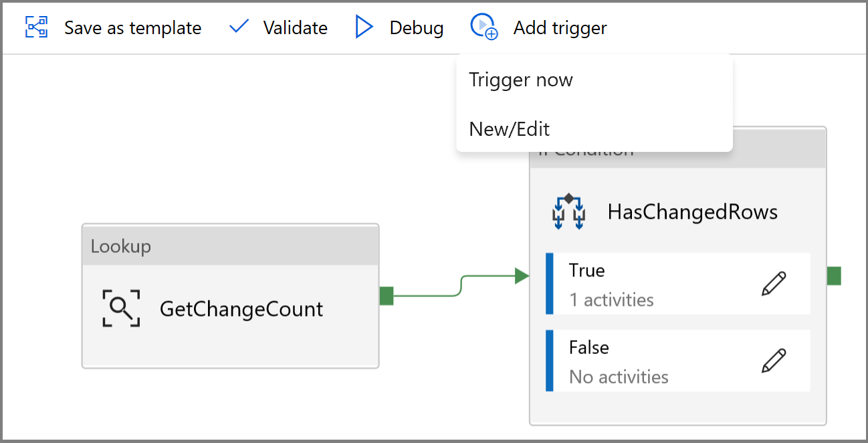Click the If Condition branch icon on HasChangedRows
Image resolution: width=868 pixels, height=443 pixels.
(569, 212)
